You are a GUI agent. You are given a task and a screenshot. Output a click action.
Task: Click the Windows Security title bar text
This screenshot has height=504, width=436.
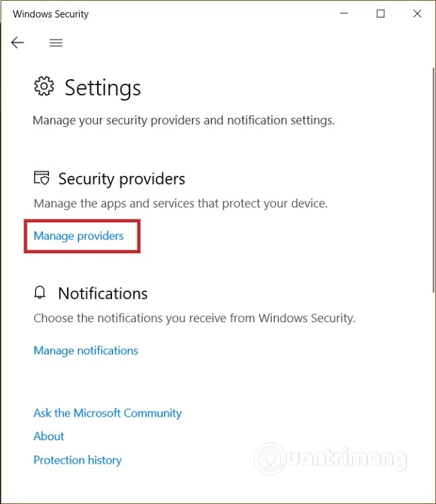(51, 13)
